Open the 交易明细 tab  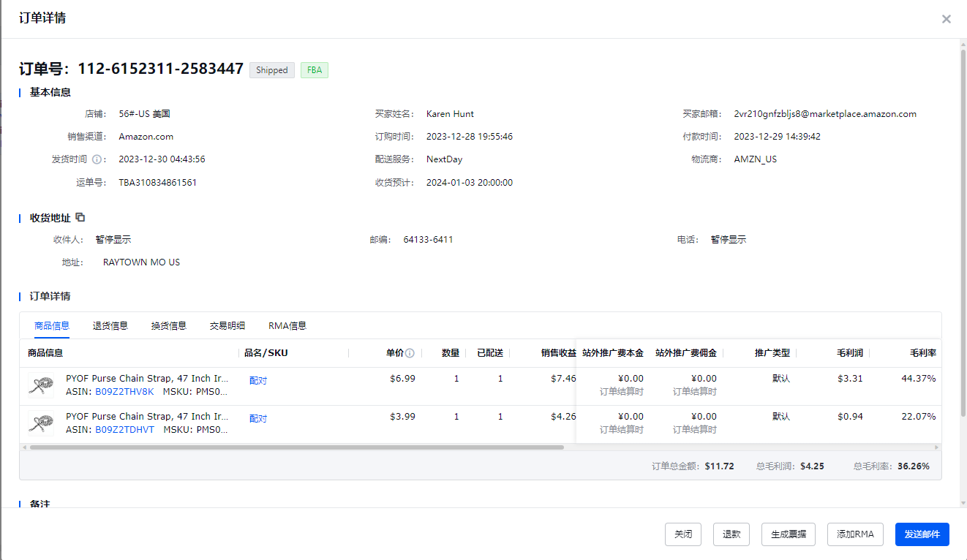pyautogui.click(x=227, y=326)
